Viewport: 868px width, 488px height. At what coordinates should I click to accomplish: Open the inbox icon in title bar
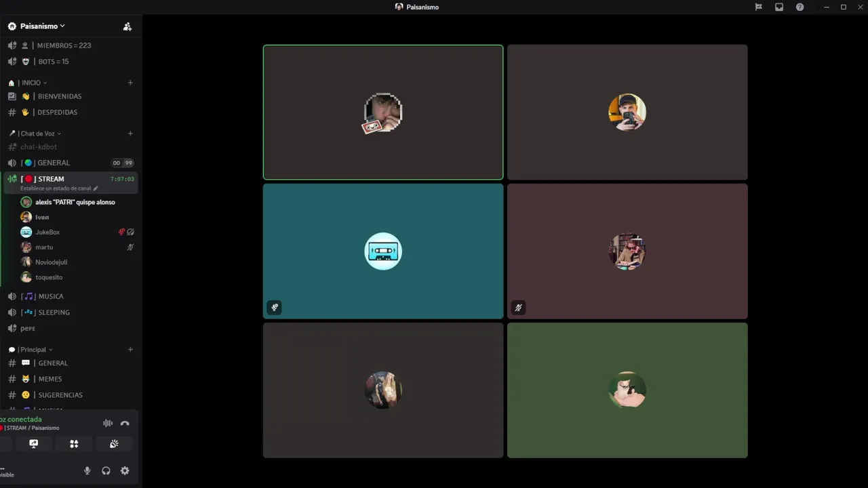coord(779,7)
